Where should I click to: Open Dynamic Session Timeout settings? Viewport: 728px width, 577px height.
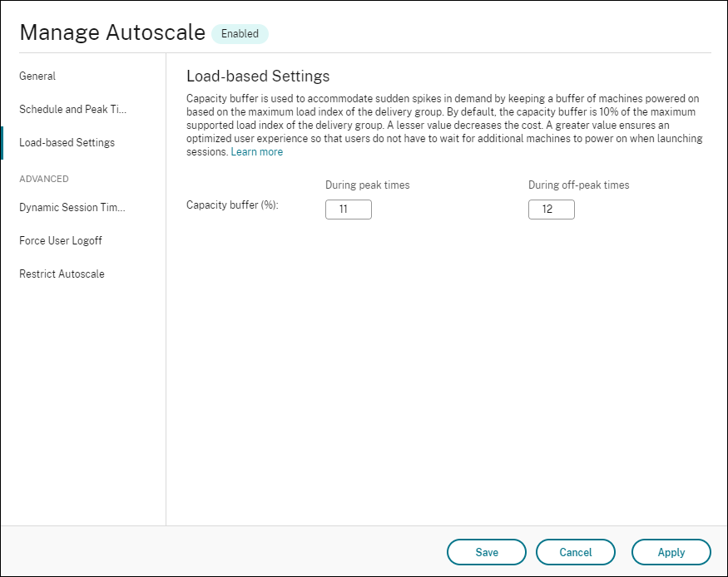point(72,207)
